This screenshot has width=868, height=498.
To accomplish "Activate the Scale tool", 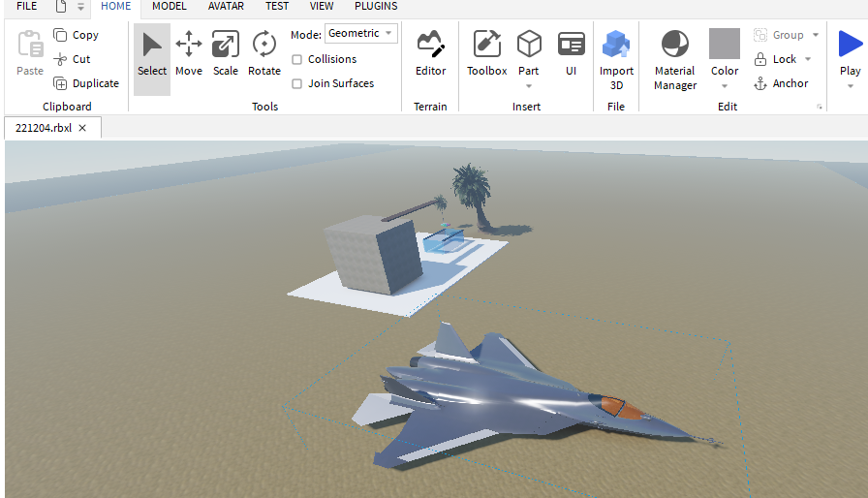I will 226,53.
